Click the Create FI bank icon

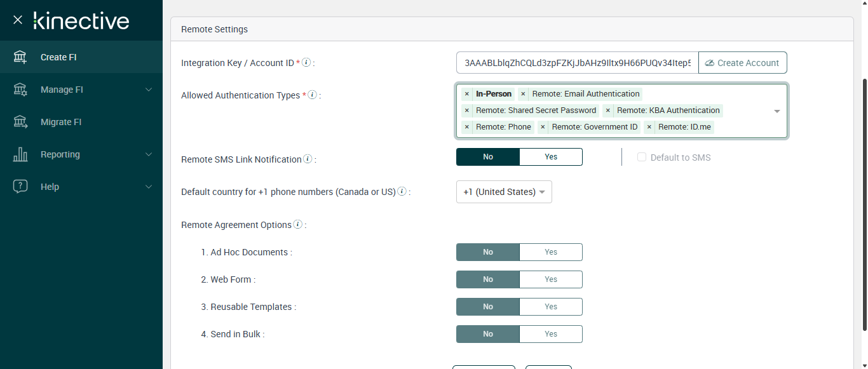pos(20,57)
